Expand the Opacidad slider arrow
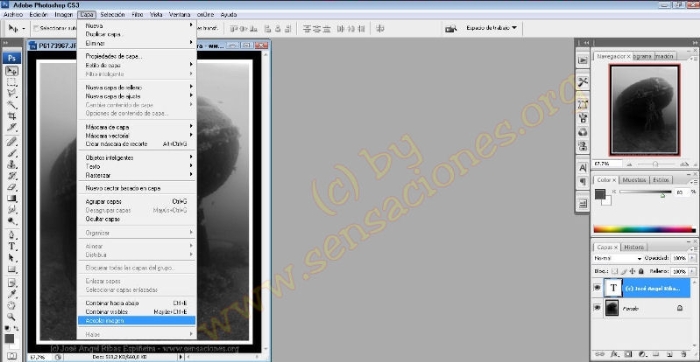 [x=692, y=258]
